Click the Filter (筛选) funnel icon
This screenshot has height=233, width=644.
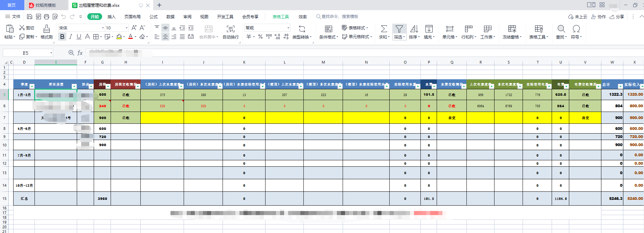coord(399,29)
